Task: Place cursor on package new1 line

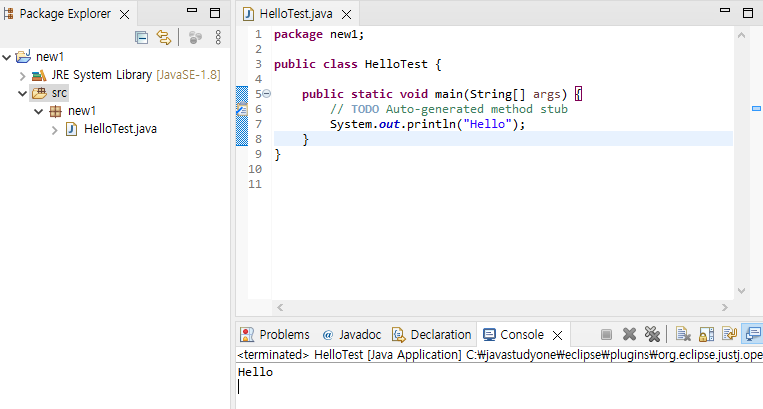Action: click(x=319, y=35)
